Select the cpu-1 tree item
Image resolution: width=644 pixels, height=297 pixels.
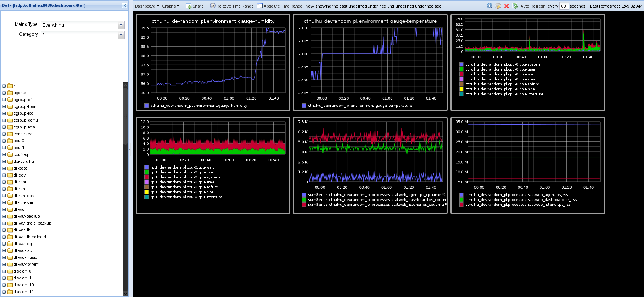pos(19,148)
